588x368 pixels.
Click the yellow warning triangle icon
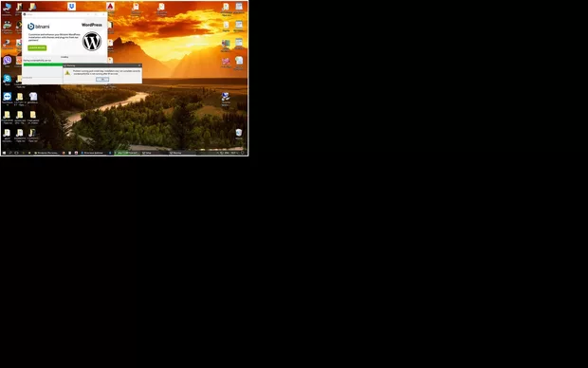[x=67, y=73]
